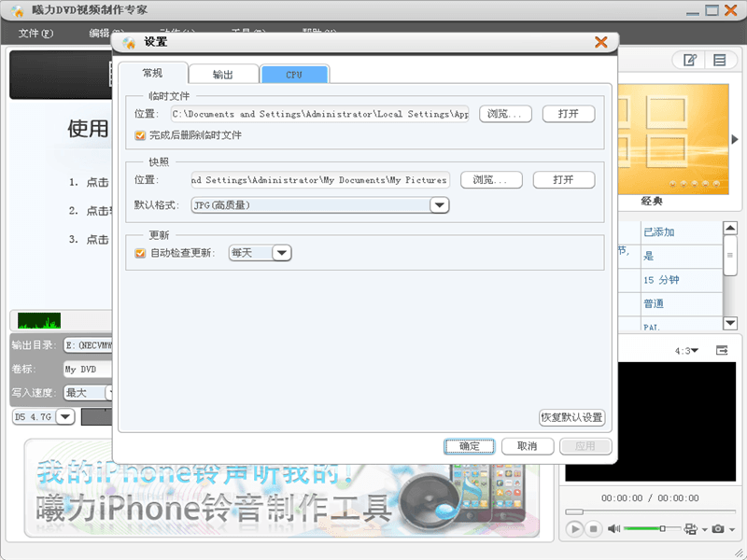Open the snapshot options arrow
The height and width of the screenshot is (560, 747).
click(732, 529)
